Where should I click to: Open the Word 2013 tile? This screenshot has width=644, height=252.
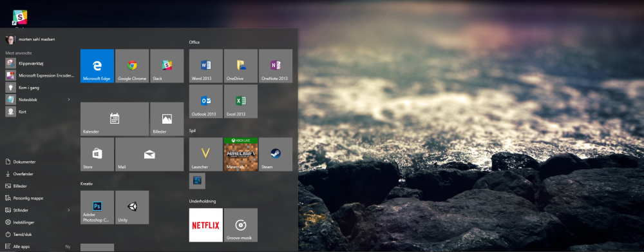(206, 66)
